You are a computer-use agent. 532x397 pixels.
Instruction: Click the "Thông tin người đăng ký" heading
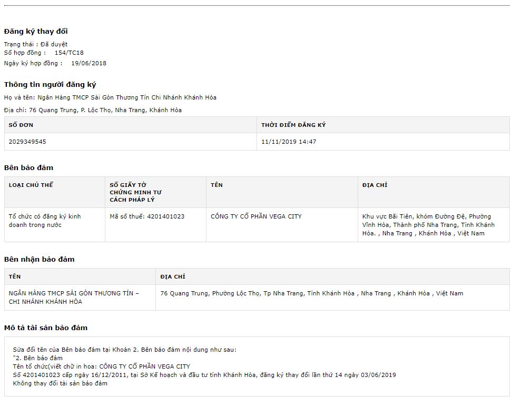(50, 84)
